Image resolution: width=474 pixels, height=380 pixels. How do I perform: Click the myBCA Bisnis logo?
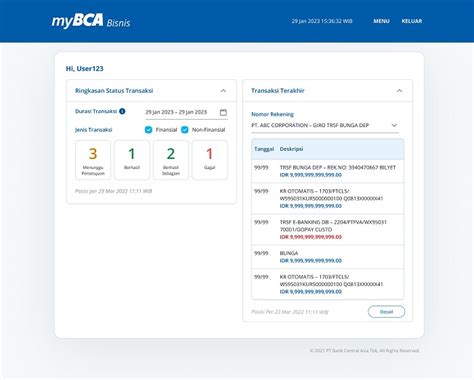tap(91, 21)
